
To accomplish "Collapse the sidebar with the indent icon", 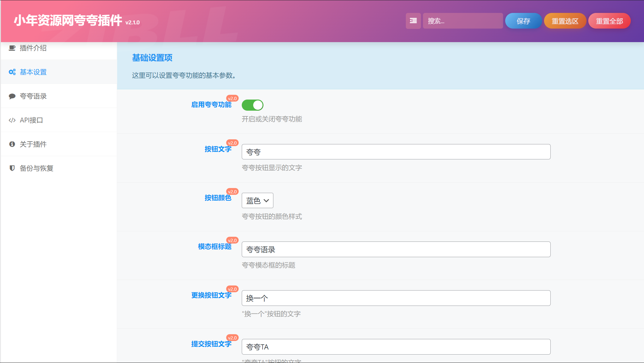I will (413, 21).
